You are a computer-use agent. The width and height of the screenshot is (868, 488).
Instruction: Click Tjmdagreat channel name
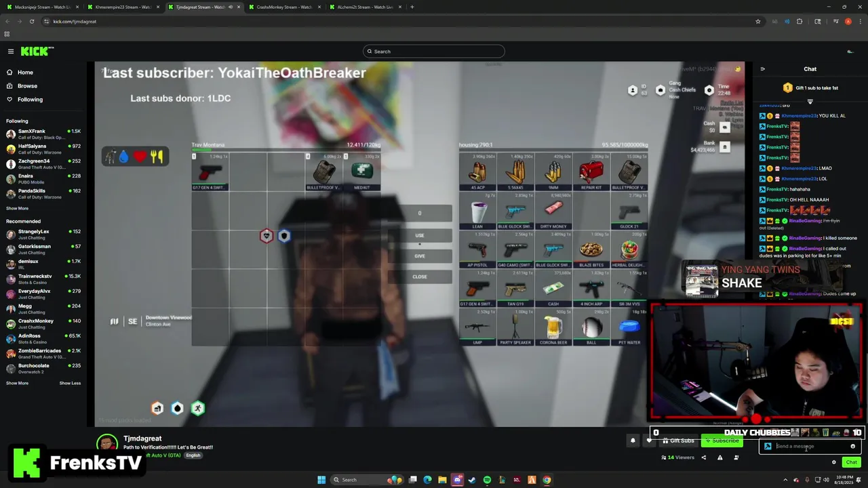pos(142,439)
